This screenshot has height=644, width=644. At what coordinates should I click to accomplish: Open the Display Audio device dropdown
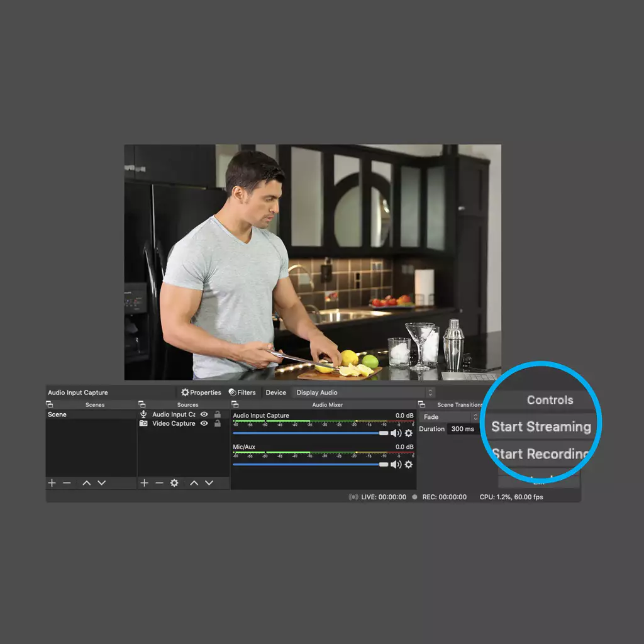tap(364, 392)
